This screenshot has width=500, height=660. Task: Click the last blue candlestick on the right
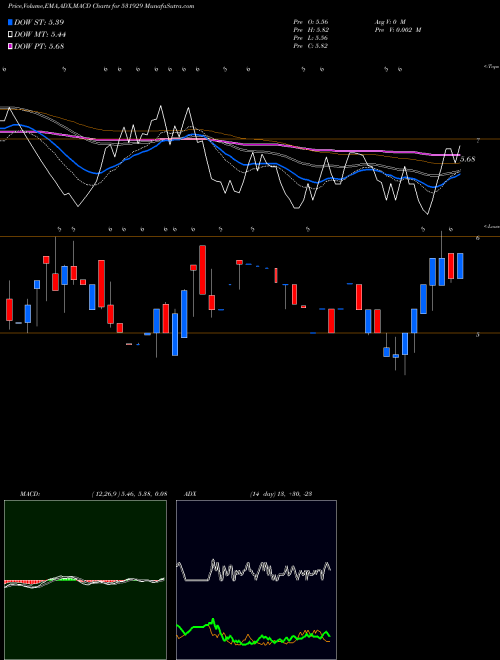[460, 266]
